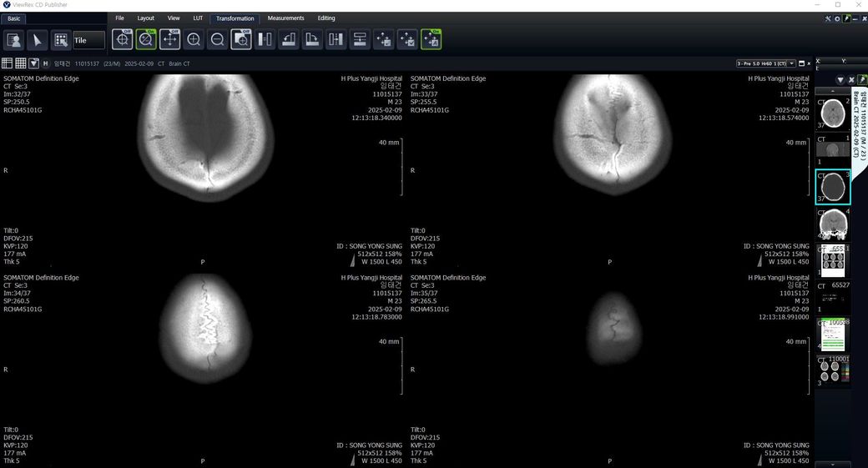
Task: Expand the Tile mode combo box
Action: [88, 40]
